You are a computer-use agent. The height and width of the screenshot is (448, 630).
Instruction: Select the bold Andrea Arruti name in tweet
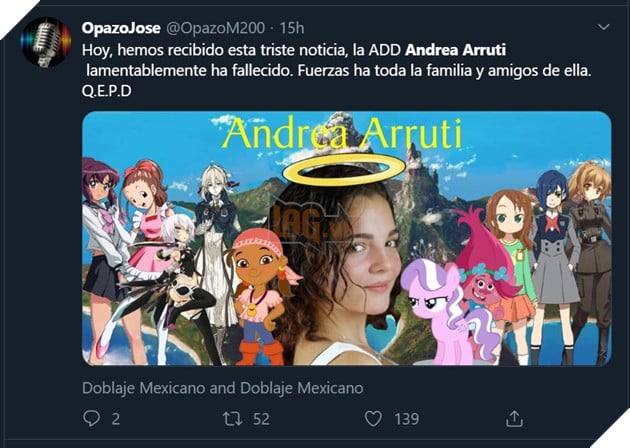click(455, 50)
